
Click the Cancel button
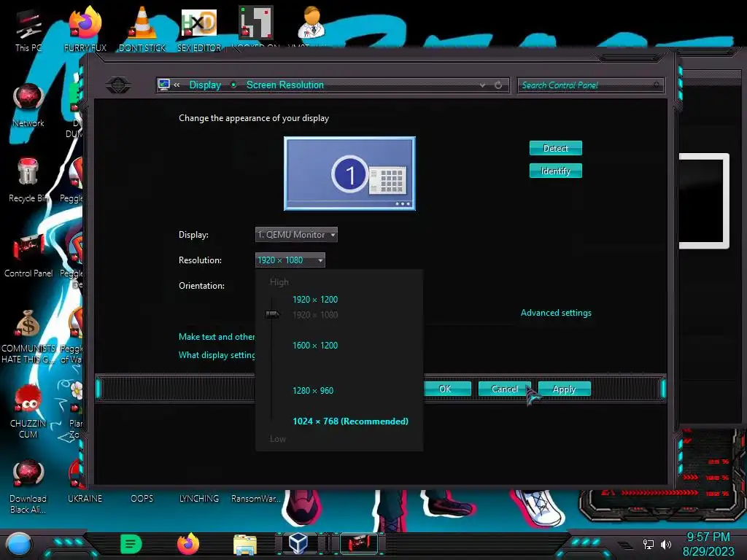[x=505, y=389]
